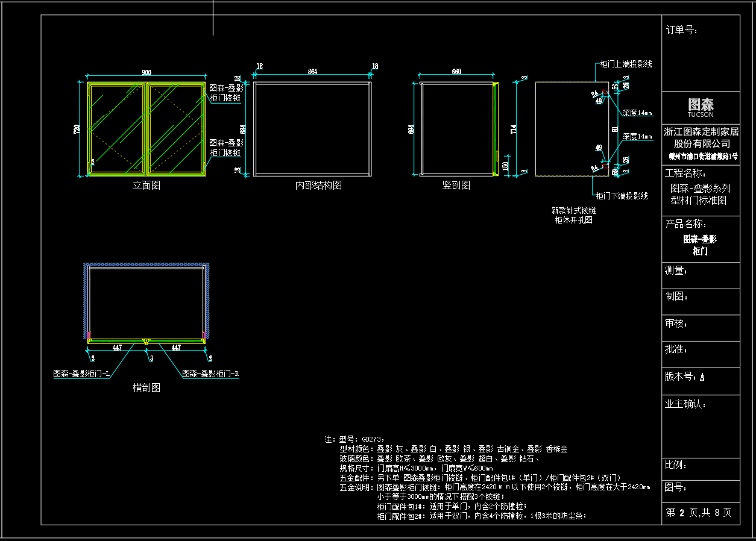Image resolution: width=756 pixels, height=541 pixels.
Task: Select the 图森-叠影柜门-L leader label
Action: point(81,374)
